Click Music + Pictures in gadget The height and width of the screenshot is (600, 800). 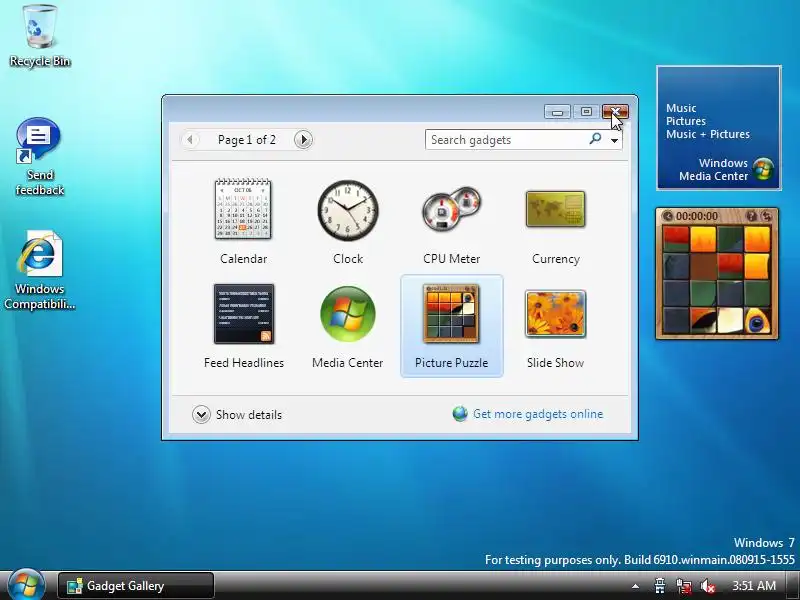708,134
